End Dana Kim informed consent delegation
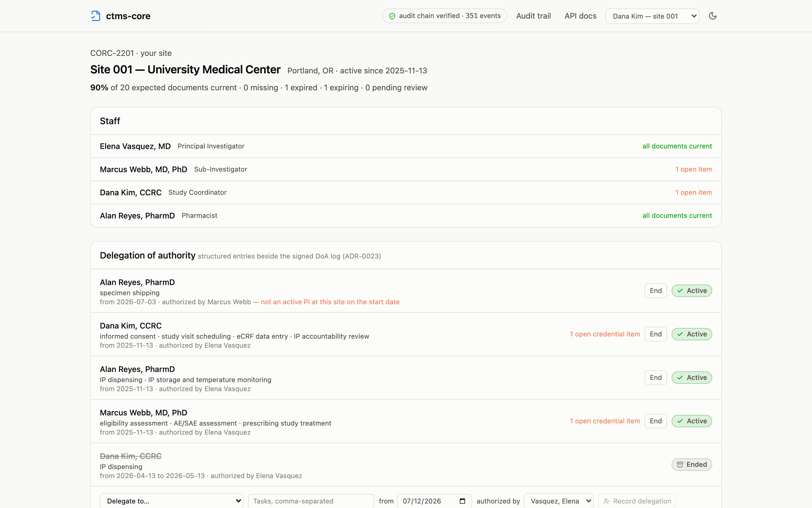Image resolution: width=812 pixels, height=508 pixels. point(656,334)
